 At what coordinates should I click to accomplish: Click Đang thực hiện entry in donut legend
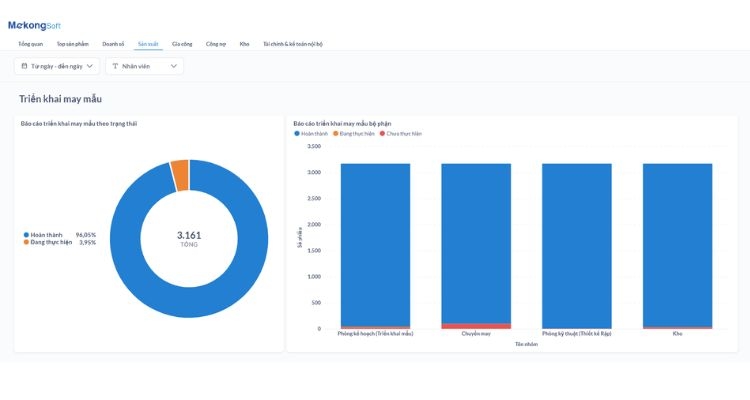pos(52,242)
